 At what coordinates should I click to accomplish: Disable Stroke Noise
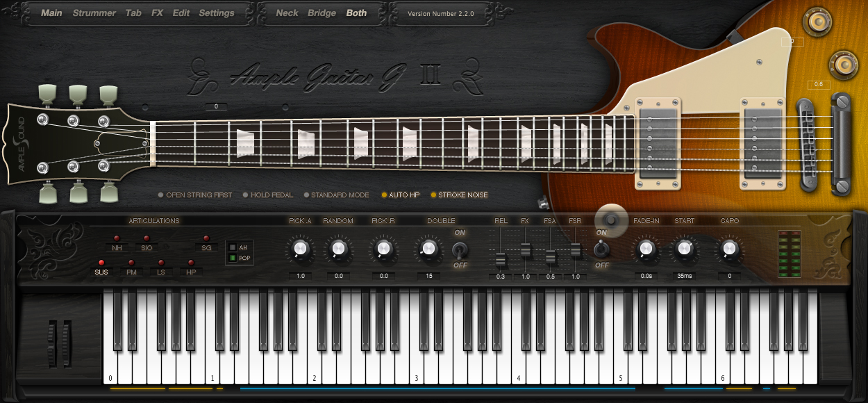tap(460, 195)
